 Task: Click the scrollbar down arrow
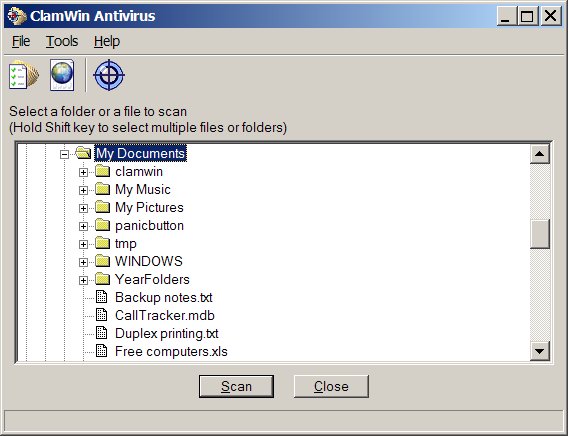[539, 351]
